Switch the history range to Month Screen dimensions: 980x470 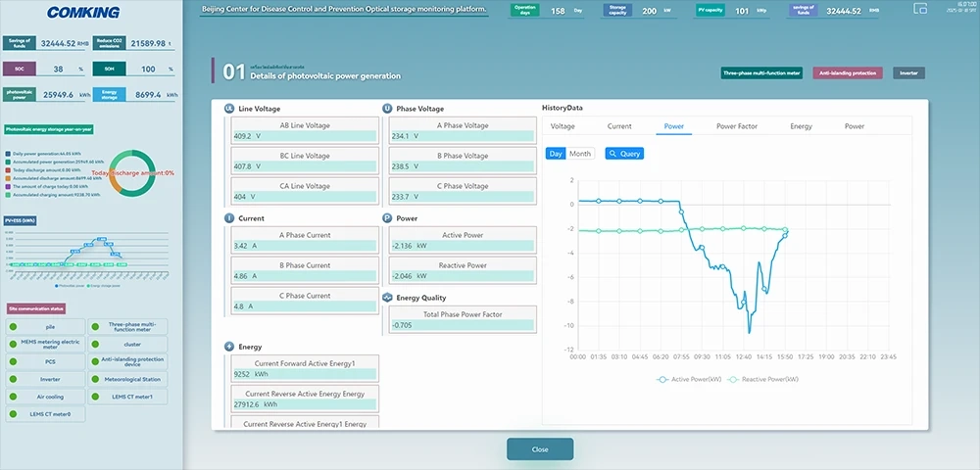[x=580, y=154]
